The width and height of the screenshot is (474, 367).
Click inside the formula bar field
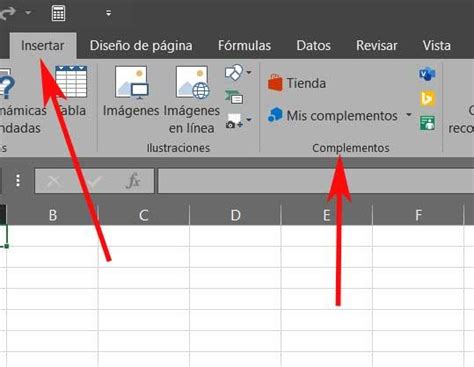point(316,181)
